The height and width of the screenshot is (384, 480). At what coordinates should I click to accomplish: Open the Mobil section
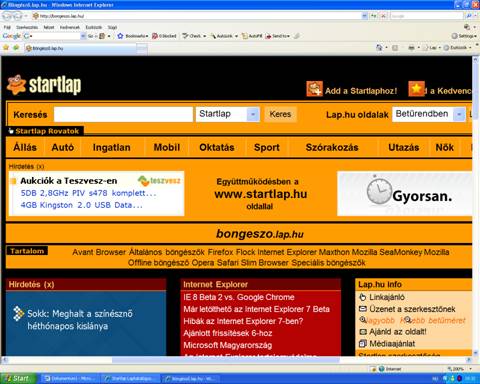(167, 147)
